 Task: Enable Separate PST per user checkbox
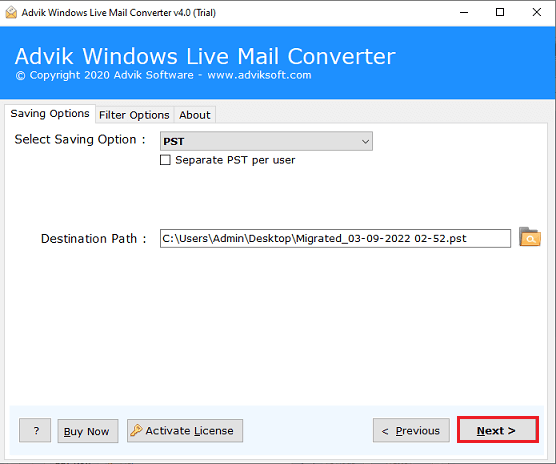[165, 160]
